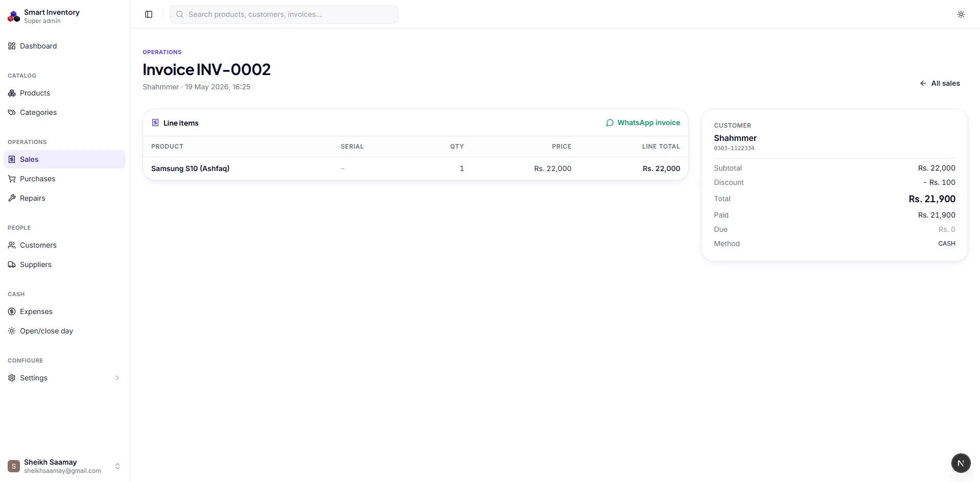The width and height of the screenshot is (980, 482).
Task: Click the Sheikh Saamay account name
Action: pos(50,462)
